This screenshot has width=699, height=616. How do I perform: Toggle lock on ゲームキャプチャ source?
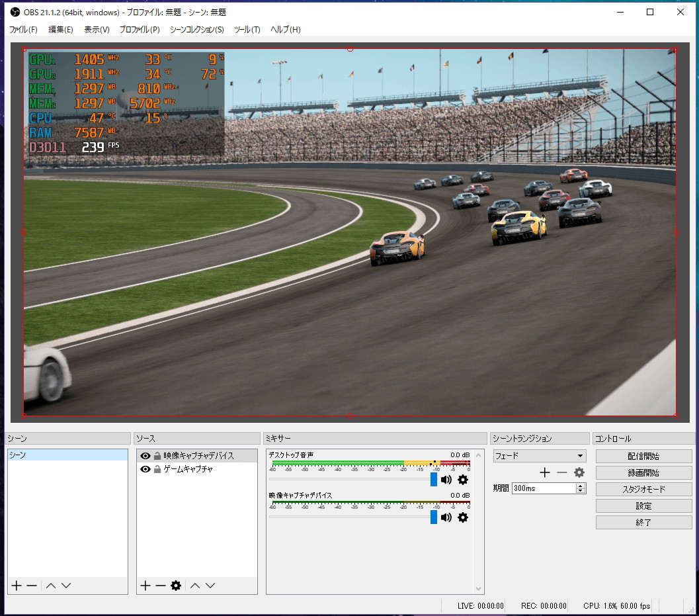coord(157,469)
